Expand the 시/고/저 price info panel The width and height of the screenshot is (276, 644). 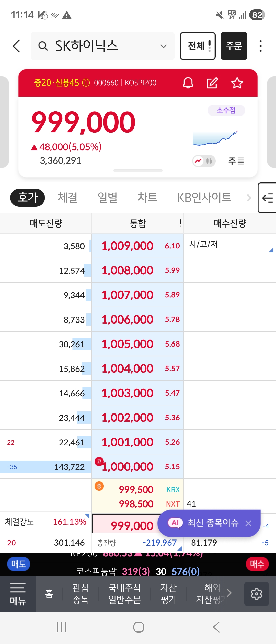point(271,250)
